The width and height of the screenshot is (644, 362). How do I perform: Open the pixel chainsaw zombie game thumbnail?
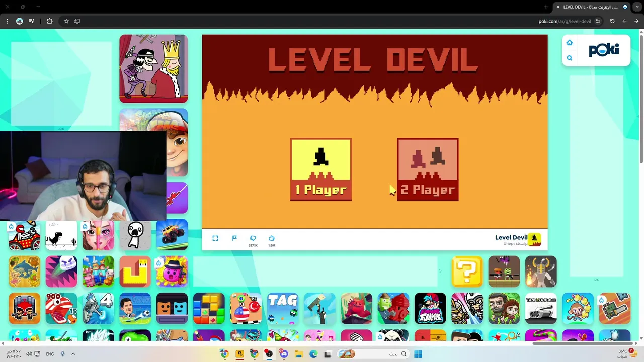click(615, 309)
